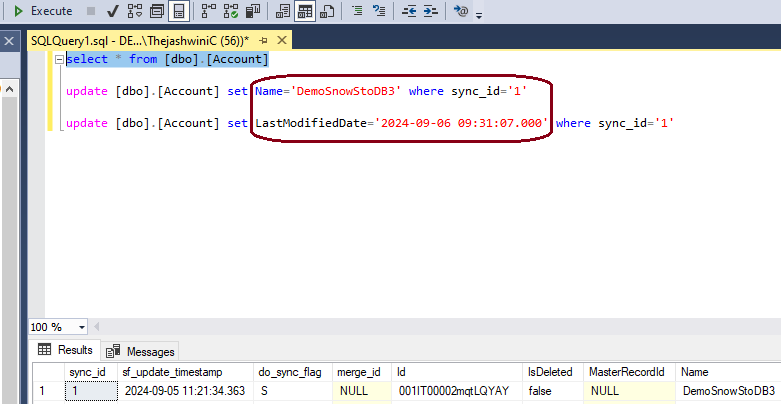Select the NULL cell under merge_id
Image resolution: width=781 pixels, height=404 pixels.
coord(362,391)
